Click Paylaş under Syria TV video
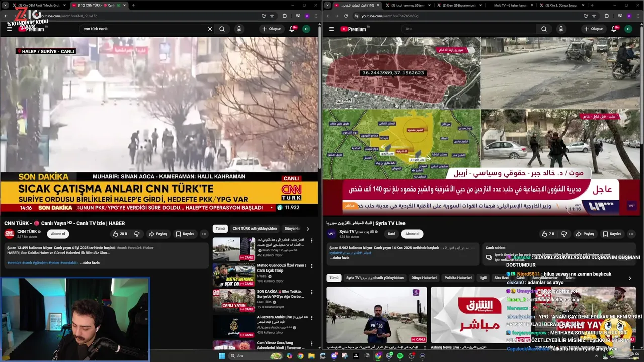Viewport: 644px width, 362px height. pyautogui.click(x=585, y=234)
